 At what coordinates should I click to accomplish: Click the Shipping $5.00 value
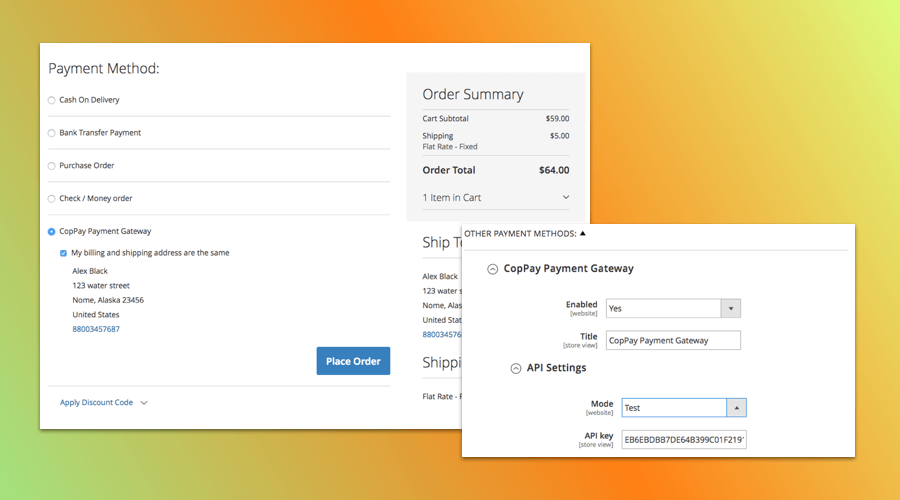tap(560, 135)
